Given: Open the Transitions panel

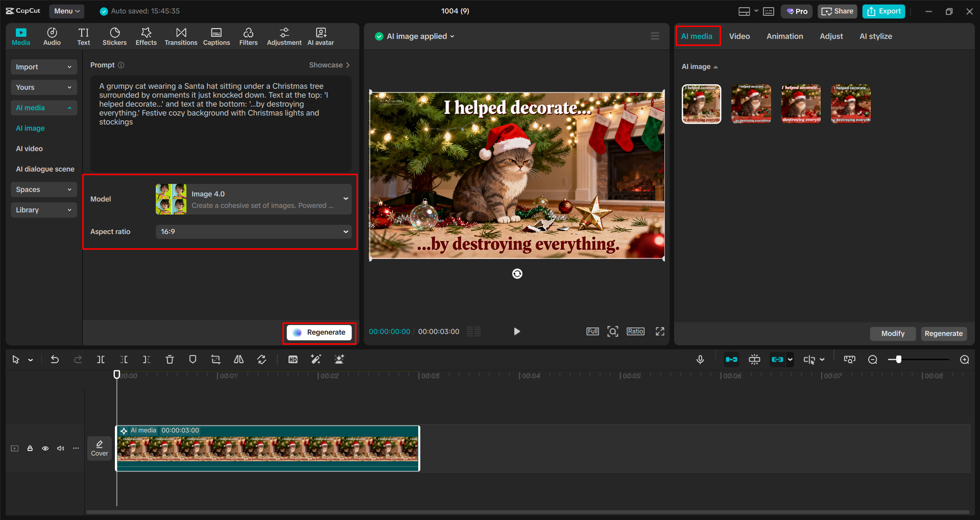Looking at the screenshot, I should [x=181, y=36].
